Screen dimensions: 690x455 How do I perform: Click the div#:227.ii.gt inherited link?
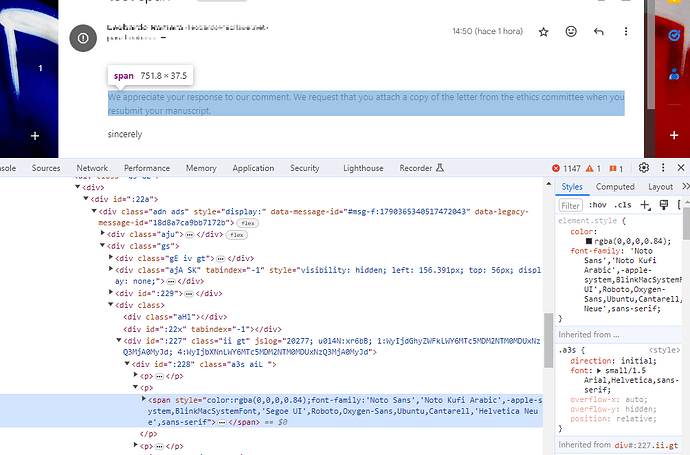pos(646,445)
